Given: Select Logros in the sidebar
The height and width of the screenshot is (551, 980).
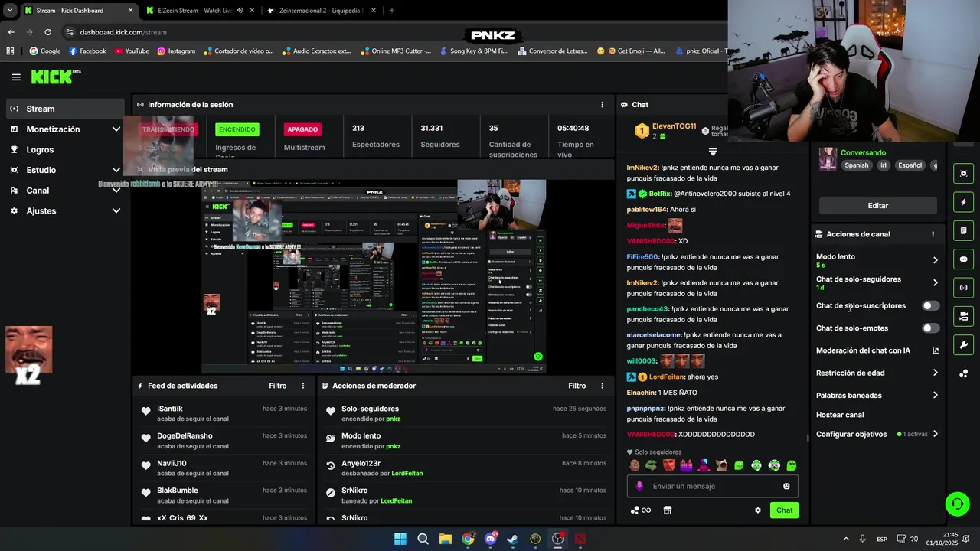Looking at the screenshot, I should [x=65, y=150].
